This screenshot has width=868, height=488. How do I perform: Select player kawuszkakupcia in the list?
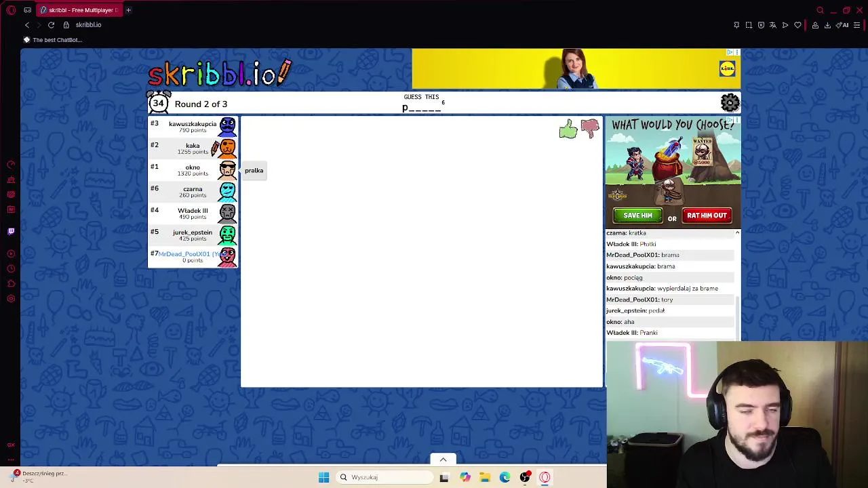193,127
